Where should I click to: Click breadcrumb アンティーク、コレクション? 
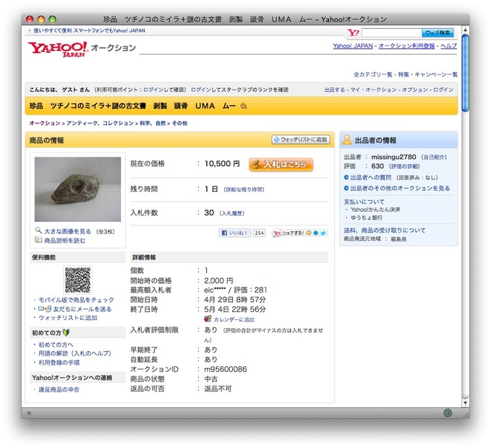[x=100, y=124]
